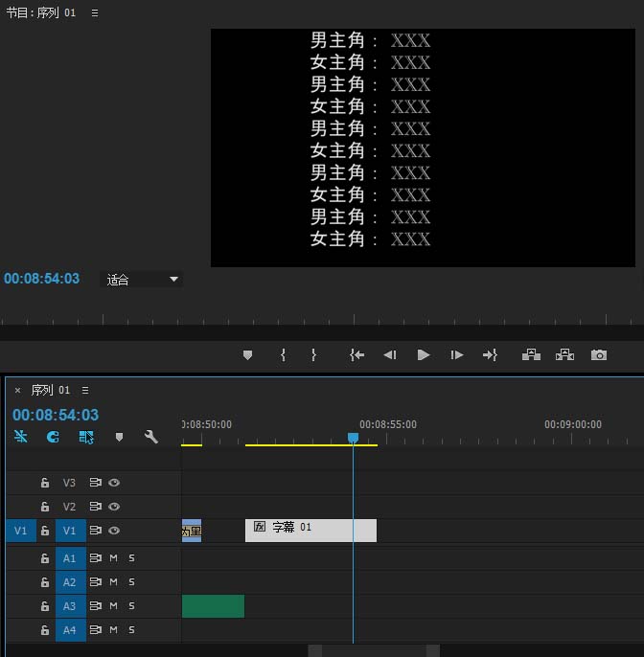Select small clip at V1 track start
This screenshot has width=644, height=657.
click(x=192, y=531)
